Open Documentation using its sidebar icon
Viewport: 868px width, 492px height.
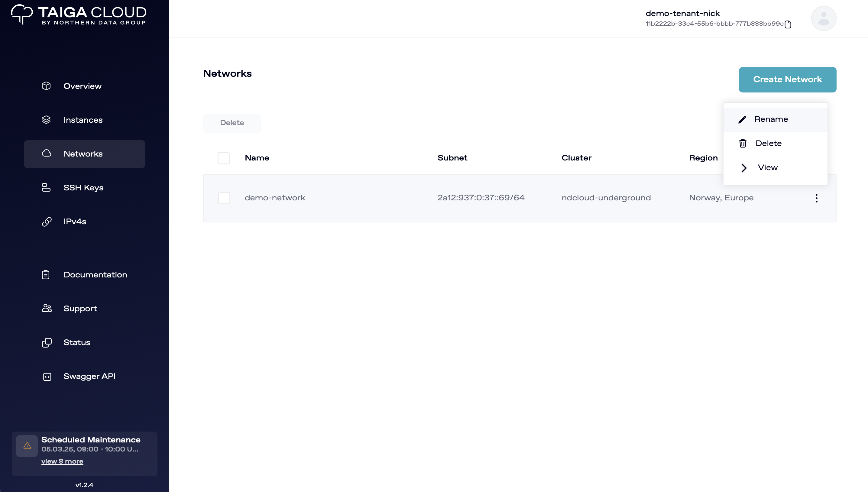pos(46,275)
